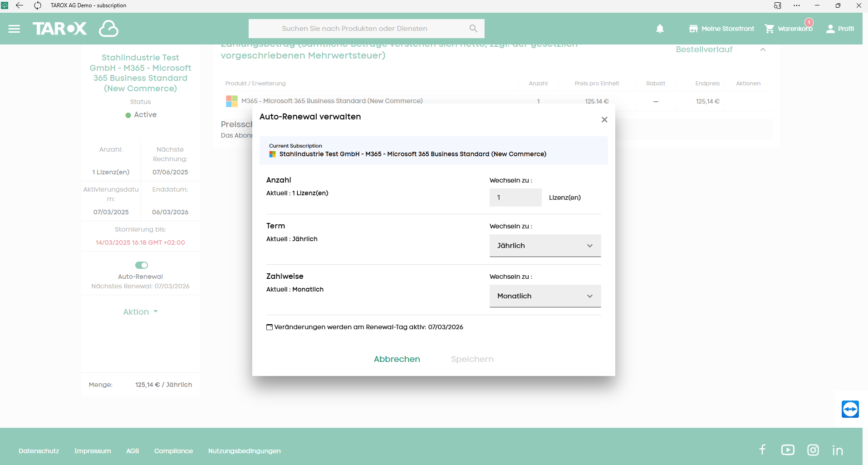Screen dimensions: 868x465
Task: Click the Speichern button
Action: [x=472, y=359]
